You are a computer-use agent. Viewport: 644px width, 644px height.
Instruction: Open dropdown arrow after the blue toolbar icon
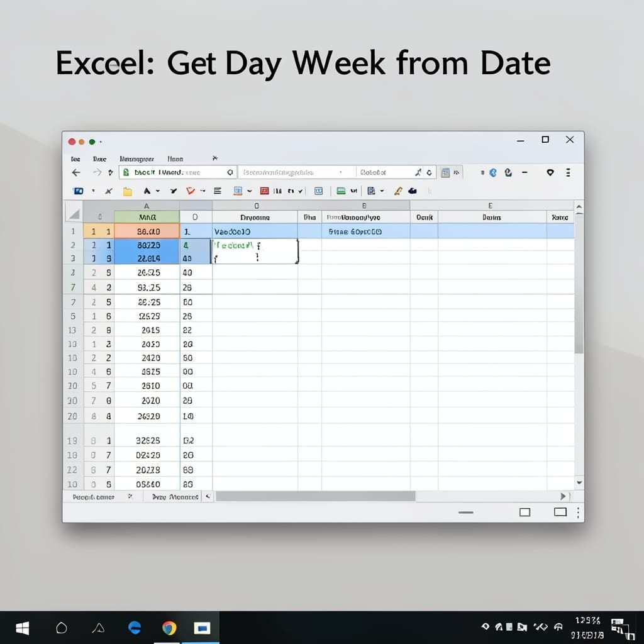click(x=93, y=191)
